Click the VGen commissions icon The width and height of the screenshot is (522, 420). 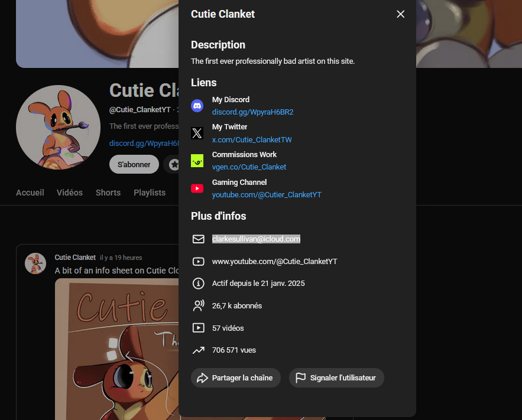197,161
